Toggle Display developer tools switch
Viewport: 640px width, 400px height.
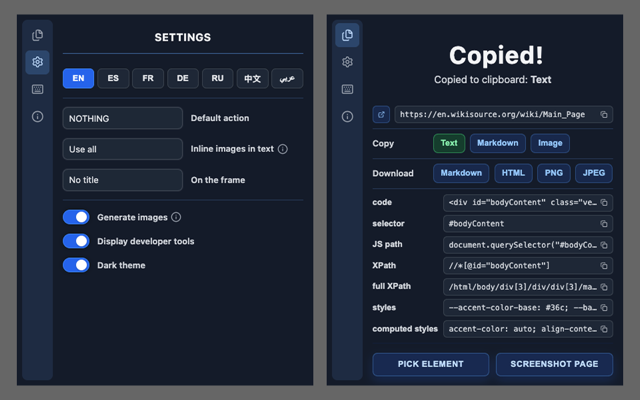coord(76,241)
